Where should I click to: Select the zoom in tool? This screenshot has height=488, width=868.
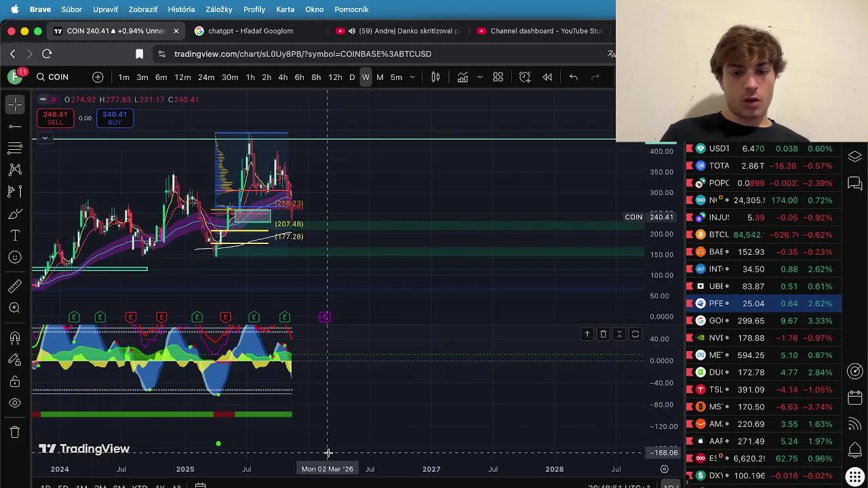pyautogui.click(x=15, y=308)
